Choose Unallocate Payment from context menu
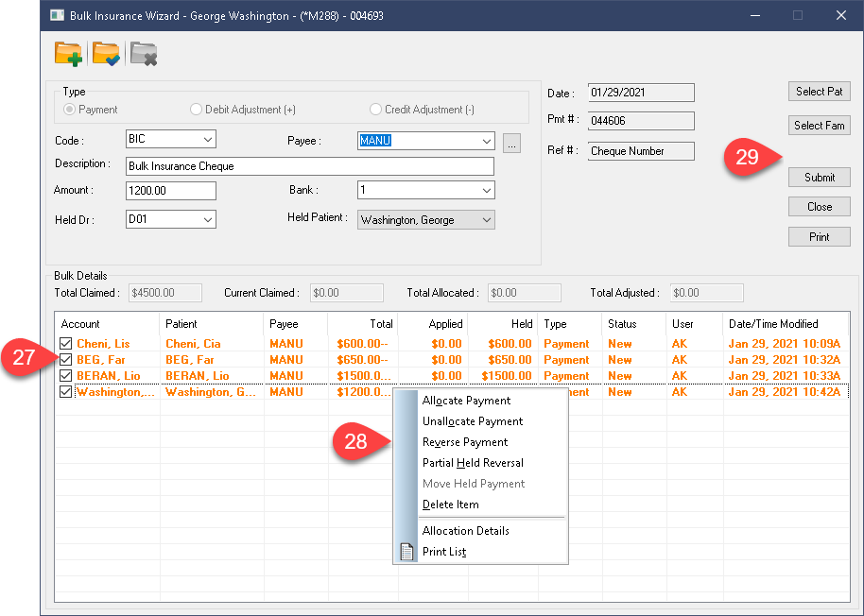This screenshot has height=616, width=864. tap(473, 421)
